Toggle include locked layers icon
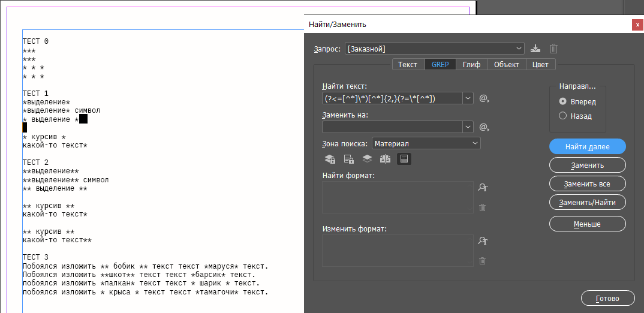This screenshot has height=313, width=644. [x=330, y=159]
